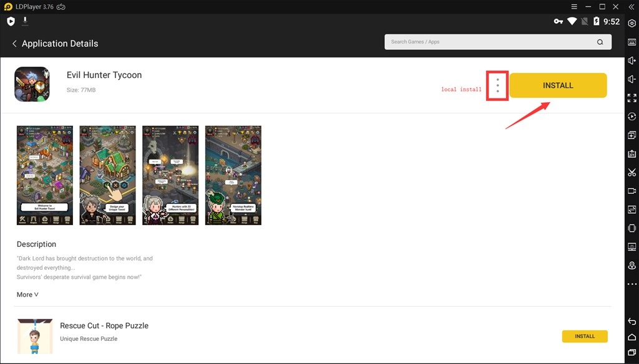Click the Rescue Cut app thumbnail

click(35, 337)
